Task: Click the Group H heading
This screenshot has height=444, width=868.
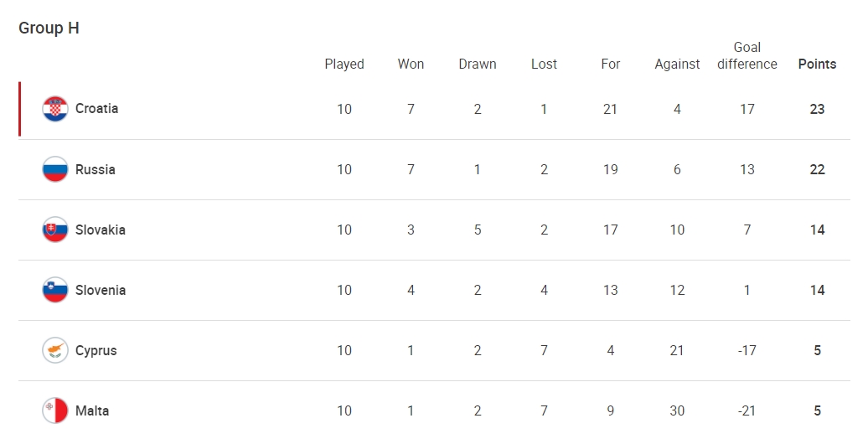Action: pyautogui.click(x=49, y=28)
